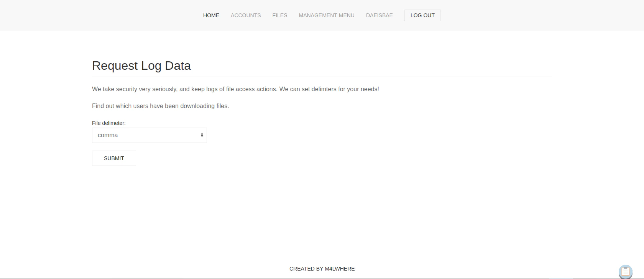The width and height of the screenshot is (644, 279).
Task: Submit the log data request
Action: (114, 158)
